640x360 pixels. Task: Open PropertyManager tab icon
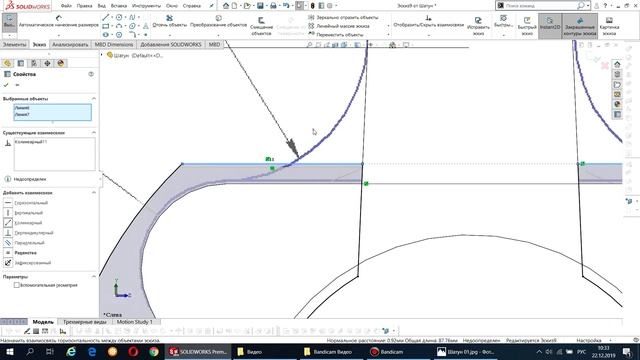pyautogui.click(x=21, y=63)
